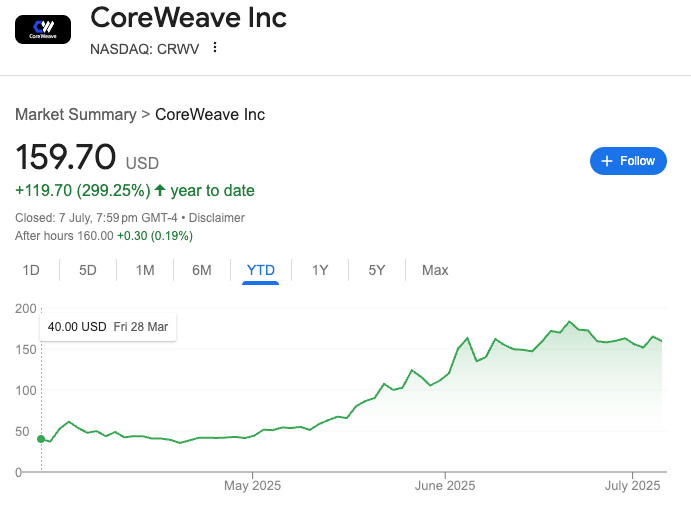
Task: View the 1Y price history
Action: pos(320,270)
